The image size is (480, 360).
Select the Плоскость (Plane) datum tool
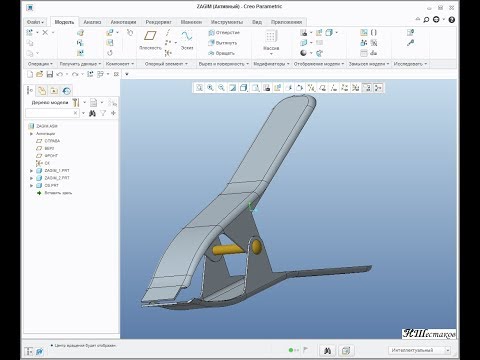(x=150, y=40)
